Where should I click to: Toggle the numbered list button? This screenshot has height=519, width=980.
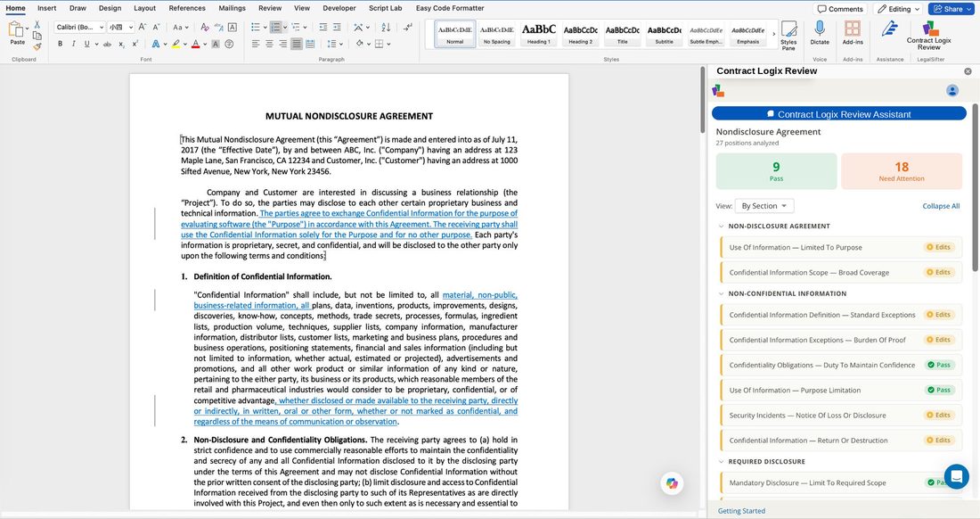click(275, 27)
